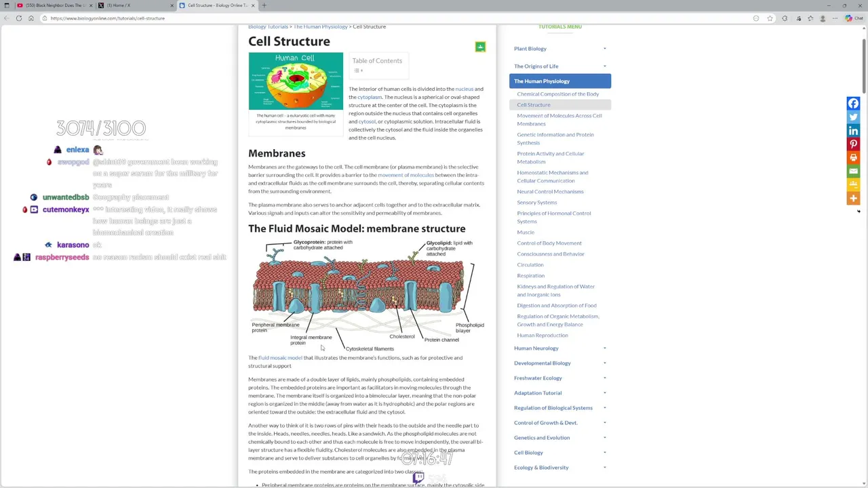Share page on Facebook

tap(853, 104)
